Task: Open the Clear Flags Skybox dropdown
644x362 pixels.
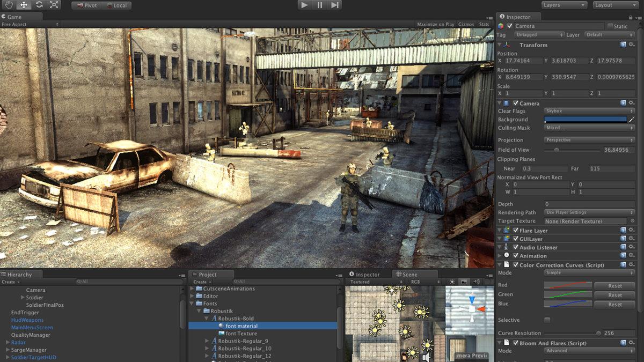Action: click(589, 111)
